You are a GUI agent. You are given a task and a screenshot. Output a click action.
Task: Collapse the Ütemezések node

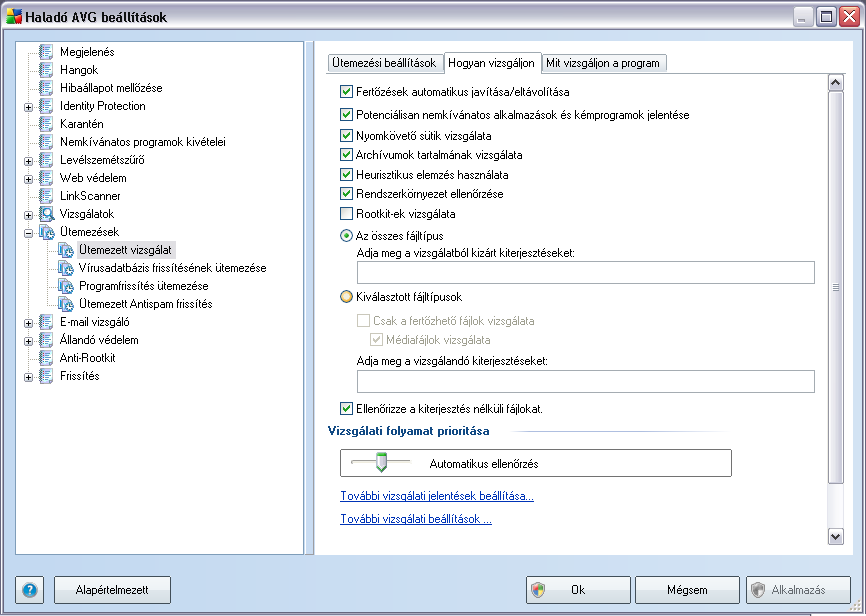tap(29, 233)
